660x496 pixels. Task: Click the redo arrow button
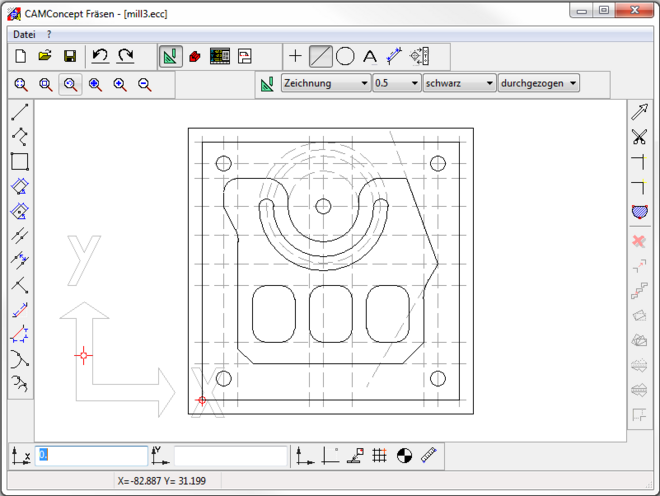[x=125, y=57]
